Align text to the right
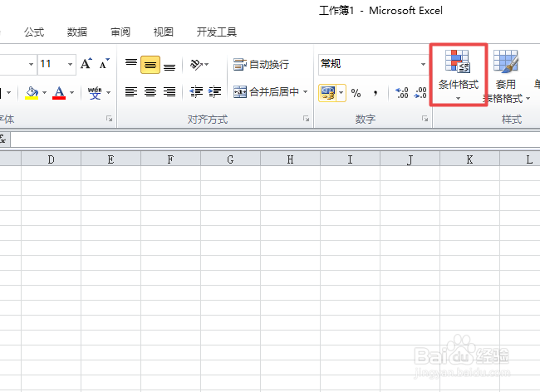Viewport: 540px width, 392px height. pos(169,92)
